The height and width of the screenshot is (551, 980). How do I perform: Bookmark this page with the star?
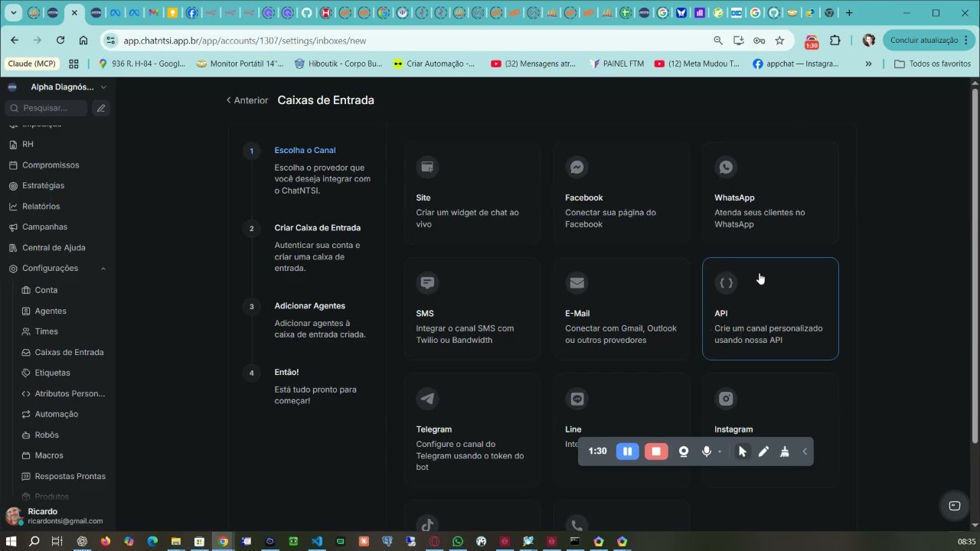779,41
